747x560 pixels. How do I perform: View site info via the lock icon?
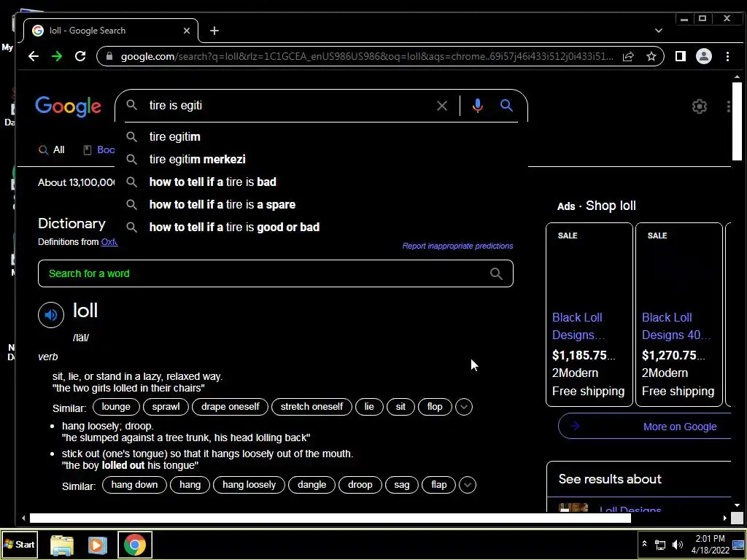click(109, 56)
